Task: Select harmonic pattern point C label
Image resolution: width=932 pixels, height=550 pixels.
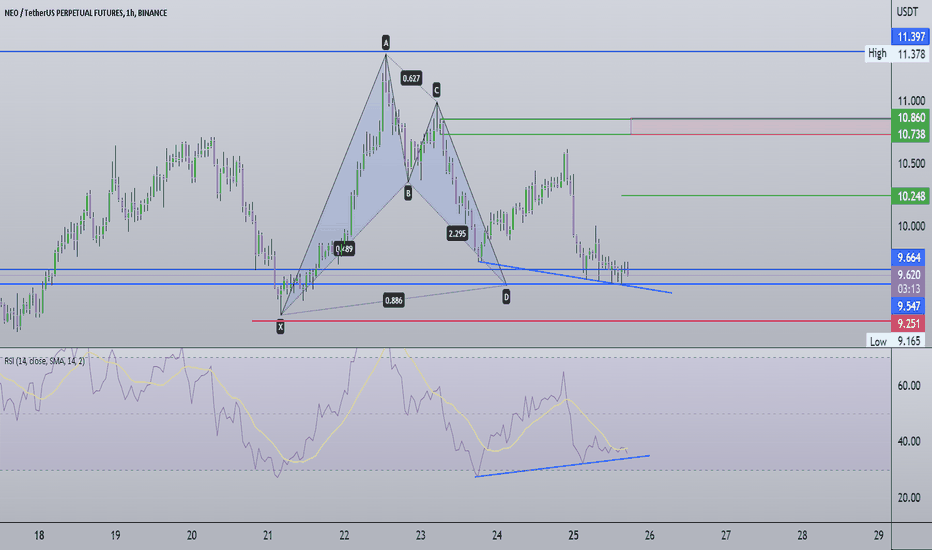Action: (436, 90)
